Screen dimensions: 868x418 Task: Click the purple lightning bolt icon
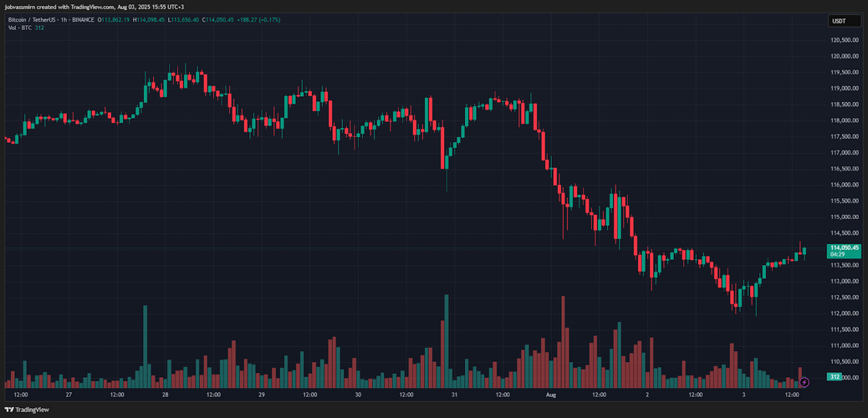(x=804, y=382)
